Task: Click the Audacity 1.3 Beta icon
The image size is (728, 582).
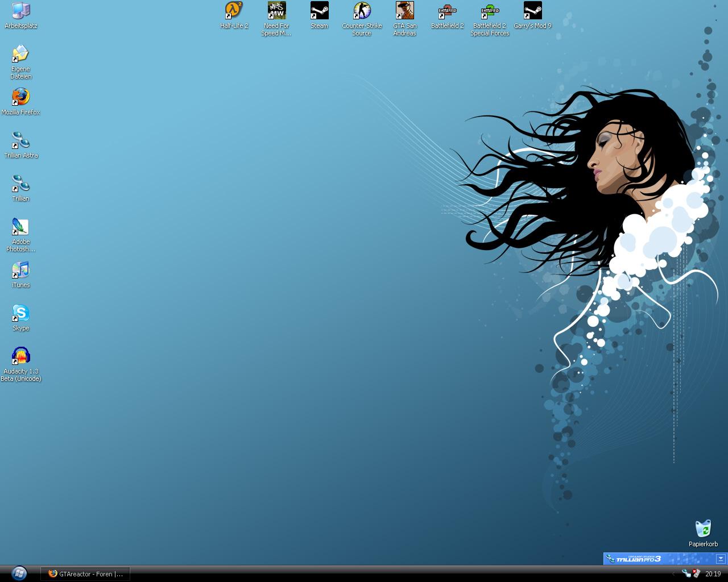Action: (x=20, y=356)
